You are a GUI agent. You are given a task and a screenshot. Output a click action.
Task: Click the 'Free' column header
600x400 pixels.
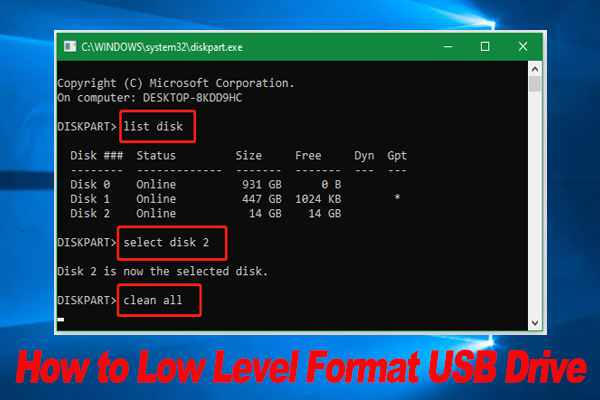coord(308,156)
